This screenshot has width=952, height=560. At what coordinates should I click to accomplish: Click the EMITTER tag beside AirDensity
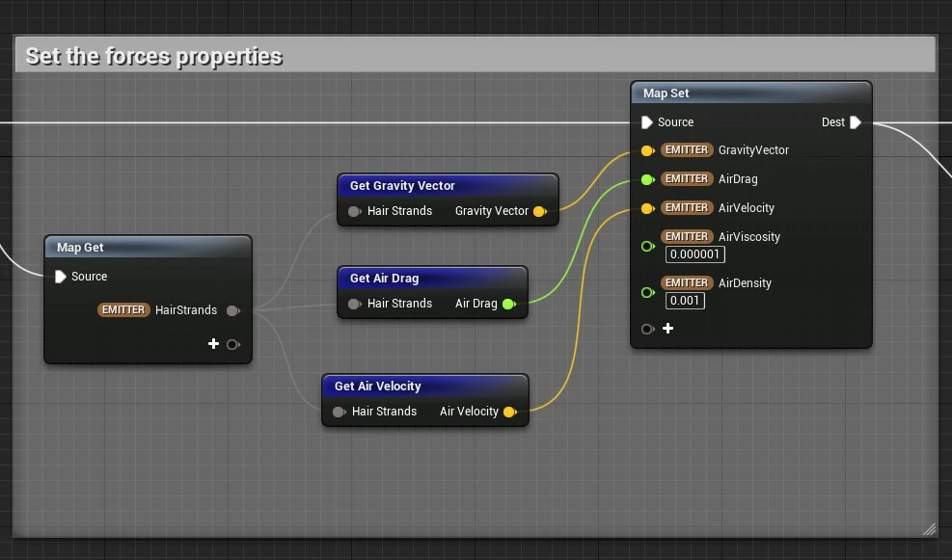pos(687,282)
